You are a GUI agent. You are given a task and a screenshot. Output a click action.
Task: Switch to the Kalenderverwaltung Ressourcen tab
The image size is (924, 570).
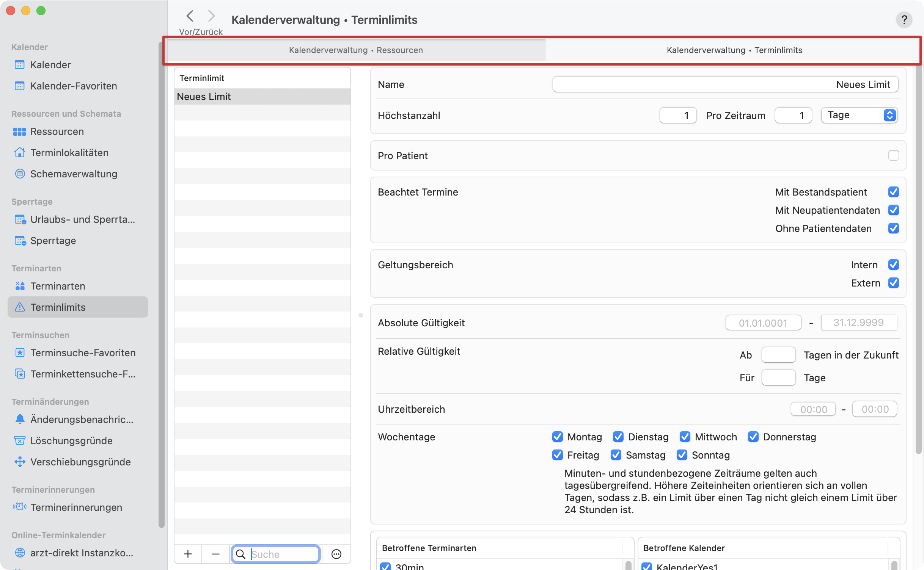coord(355,50)
